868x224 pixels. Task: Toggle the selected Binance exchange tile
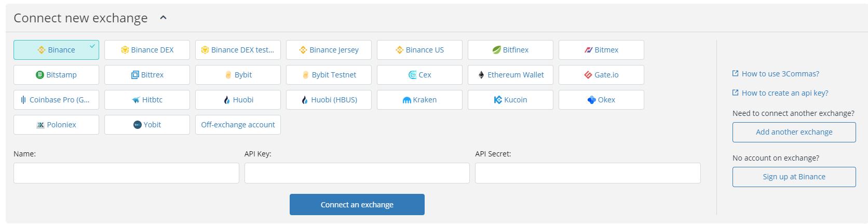click(56, 50)
